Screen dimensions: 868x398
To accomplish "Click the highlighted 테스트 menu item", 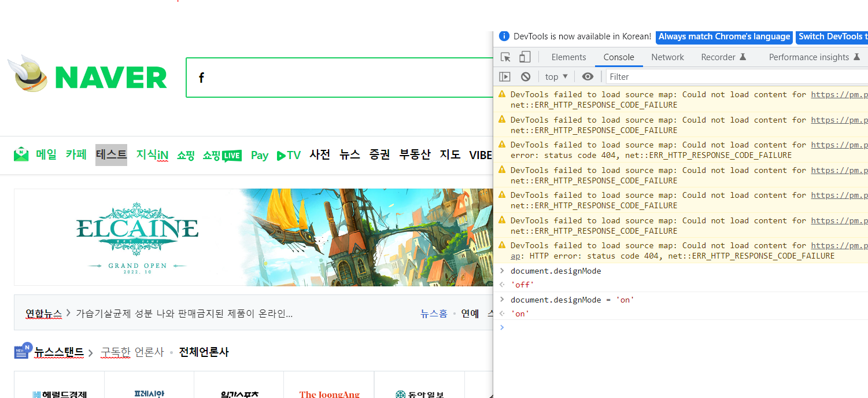I will click(111, 154).
